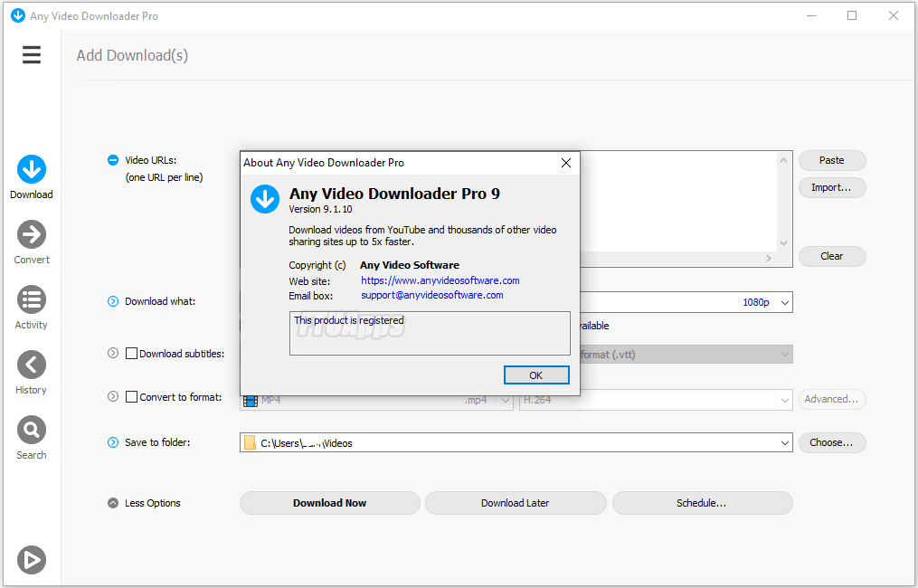
Task: Click the Import... button
Action: click(x=832, y=187)
